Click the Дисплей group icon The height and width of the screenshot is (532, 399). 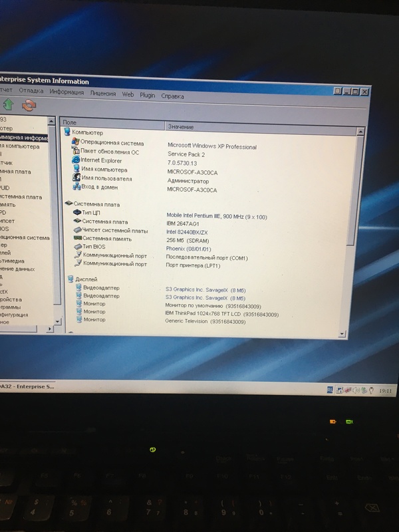click(x=70, y=279)
